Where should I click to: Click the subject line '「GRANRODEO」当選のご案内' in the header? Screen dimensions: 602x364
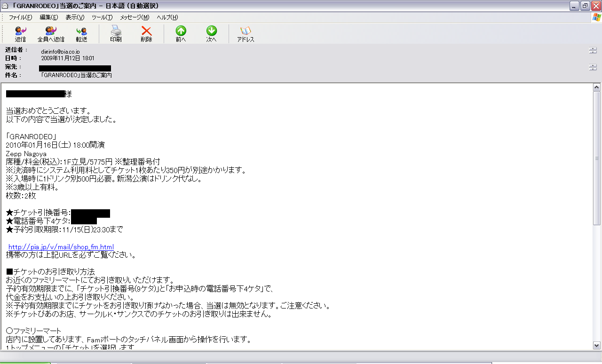[x=76, y=75]
